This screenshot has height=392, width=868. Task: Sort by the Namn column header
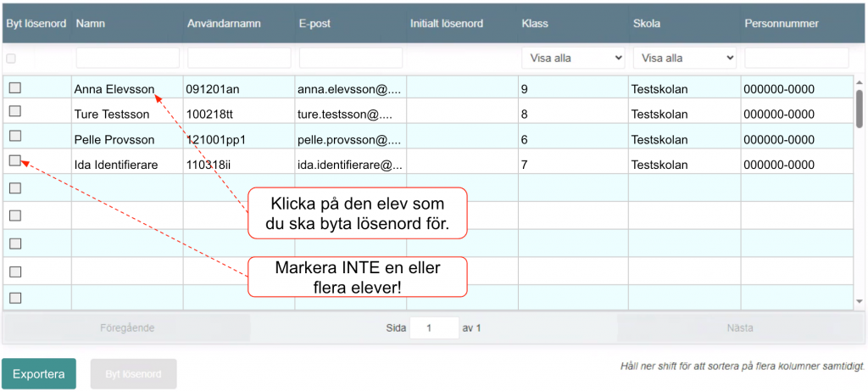91,24
